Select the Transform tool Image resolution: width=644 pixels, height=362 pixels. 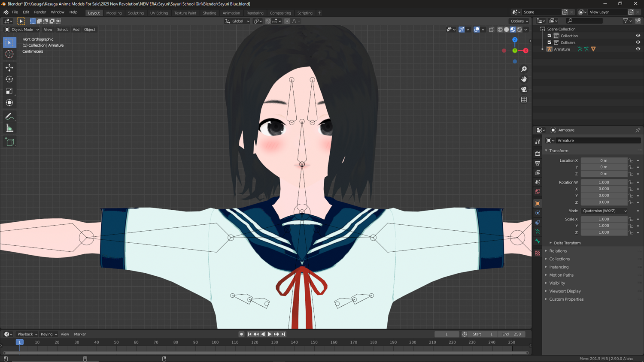(x=9, y=103)
